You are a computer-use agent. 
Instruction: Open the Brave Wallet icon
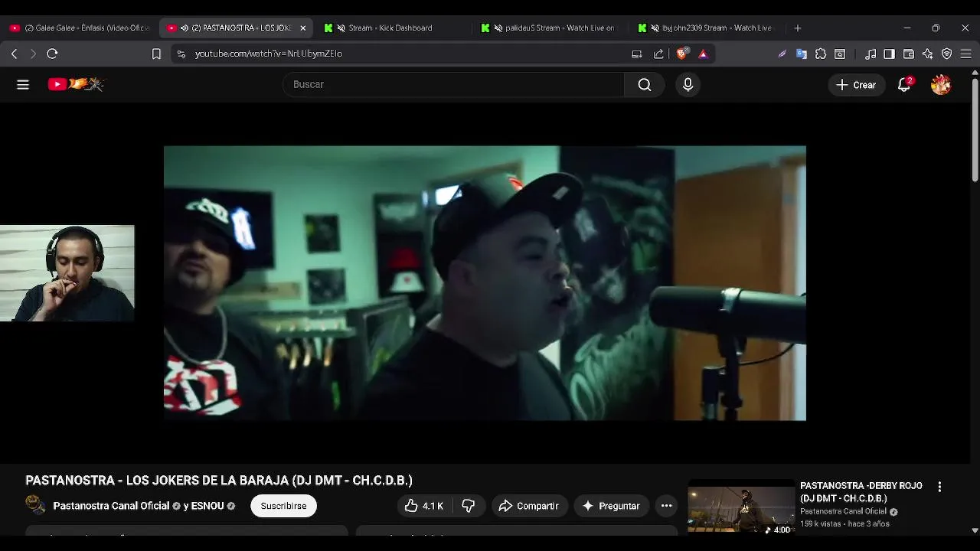pos(909,54)
